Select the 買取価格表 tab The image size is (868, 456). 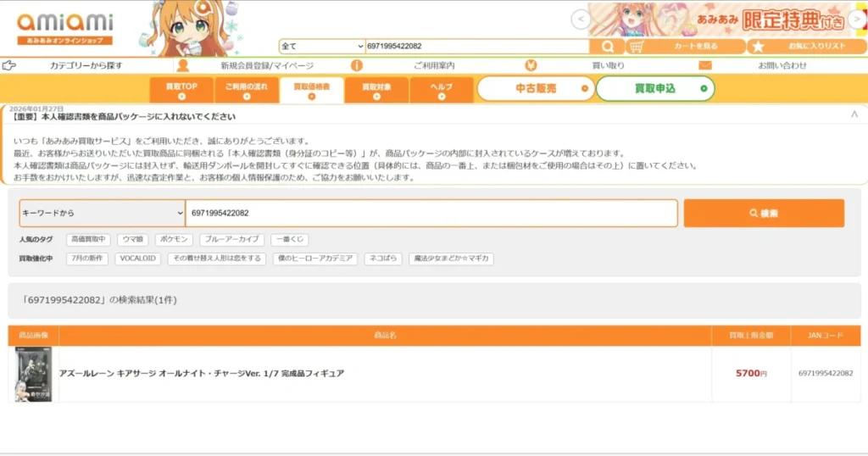point(312,90)
